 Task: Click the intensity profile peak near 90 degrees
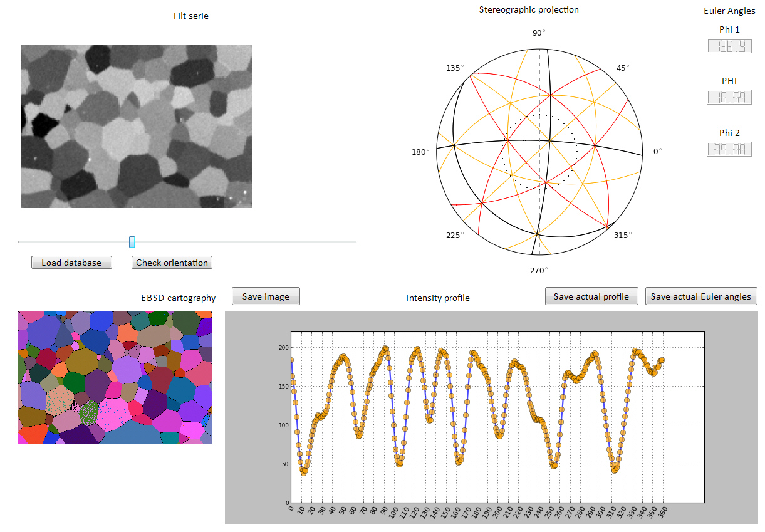(385, 349)
